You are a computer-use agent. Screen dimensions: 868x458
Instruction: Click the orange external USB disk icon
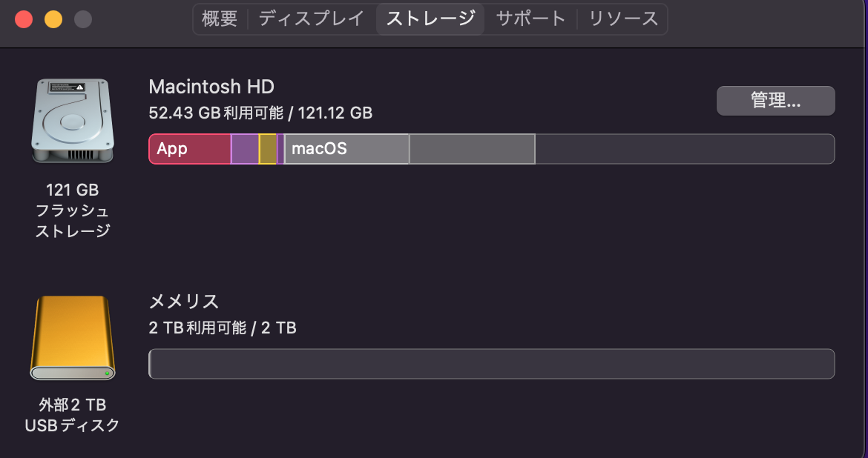pos(72,338)
